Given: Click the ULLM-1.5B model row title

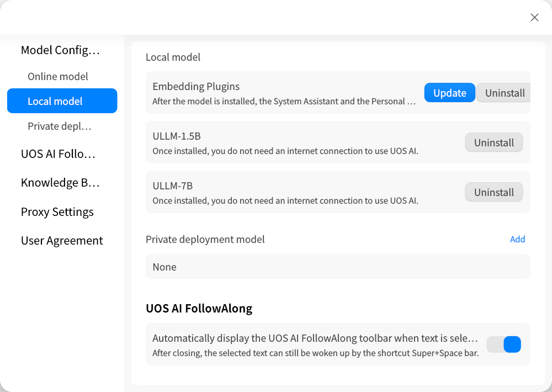Looking at the screenshot, I should (177, 136).
